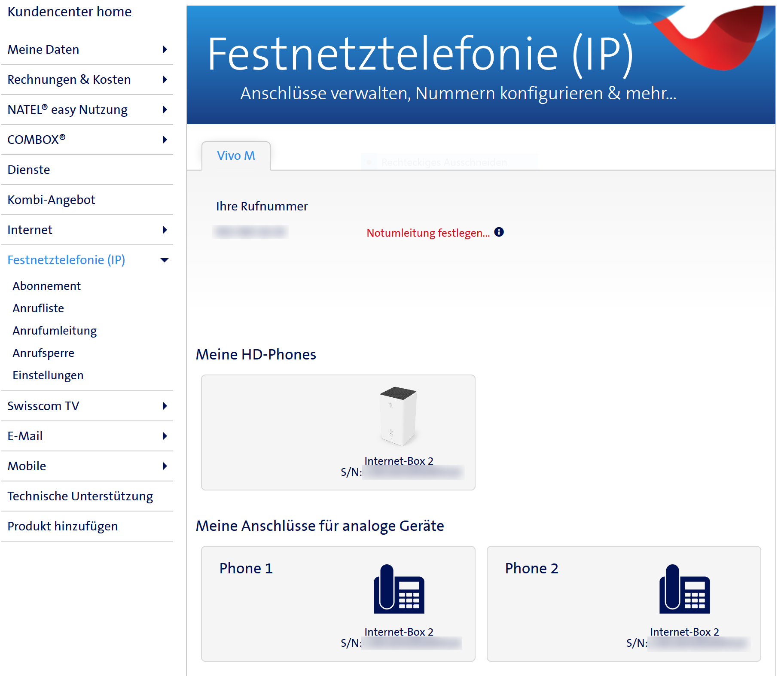Click the Ihre Rufnummer label
Screen dimensions: 784x676
(x=262, y=206)
